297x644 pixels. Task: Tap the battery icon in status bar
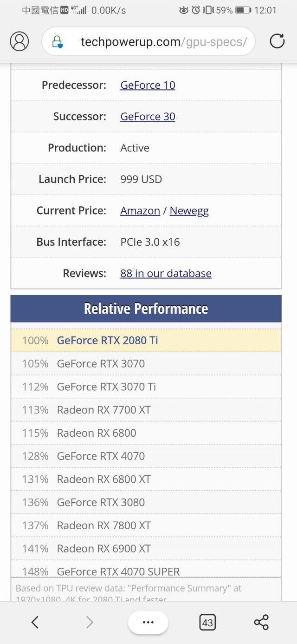click(x=243, y=10)
